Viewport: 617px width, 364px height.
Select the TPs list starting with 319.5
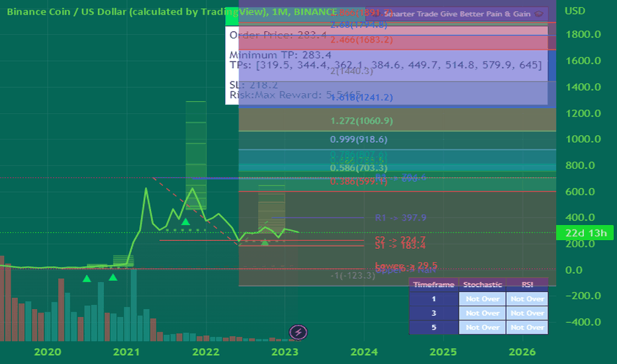pos(385,65)
